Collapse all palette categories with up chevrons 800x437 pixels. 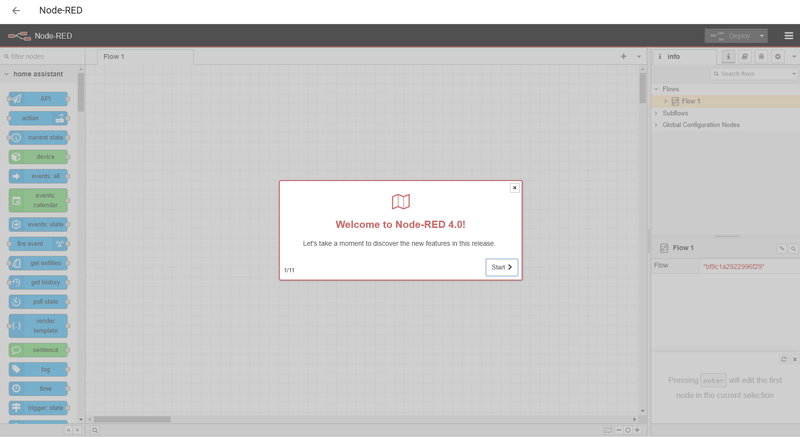[68, 430]
